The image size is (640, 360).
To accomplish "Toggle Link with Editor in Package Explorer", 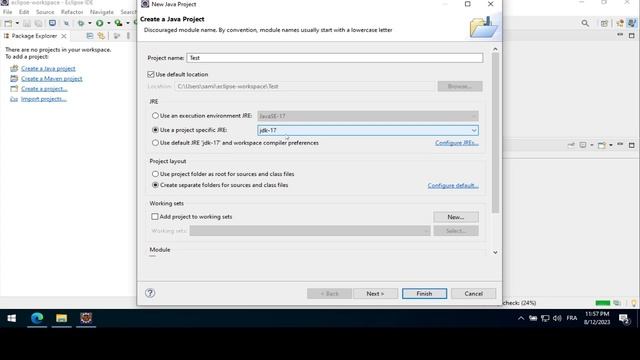I will 101,36.
